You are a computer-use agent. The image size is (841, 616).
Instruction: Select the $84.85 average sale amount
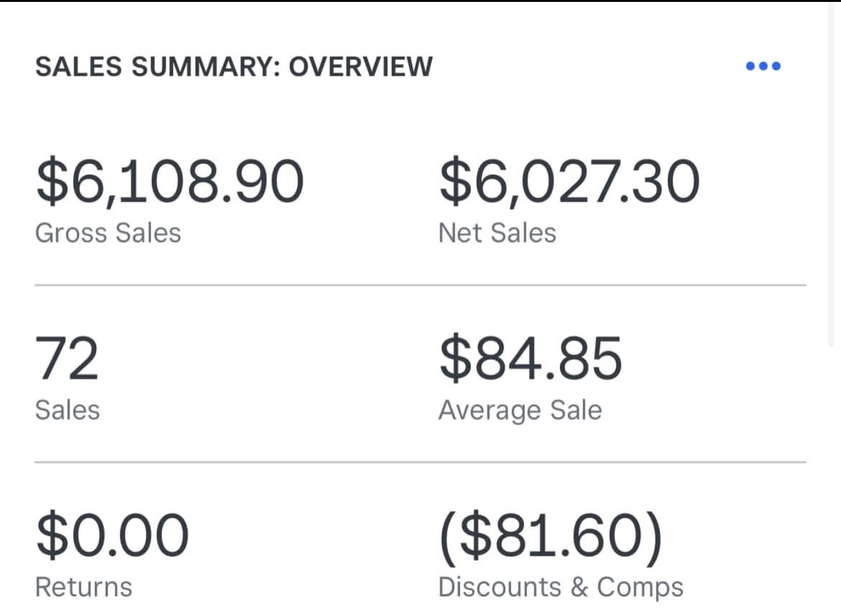pyautogui.click(x=530, y=359)
